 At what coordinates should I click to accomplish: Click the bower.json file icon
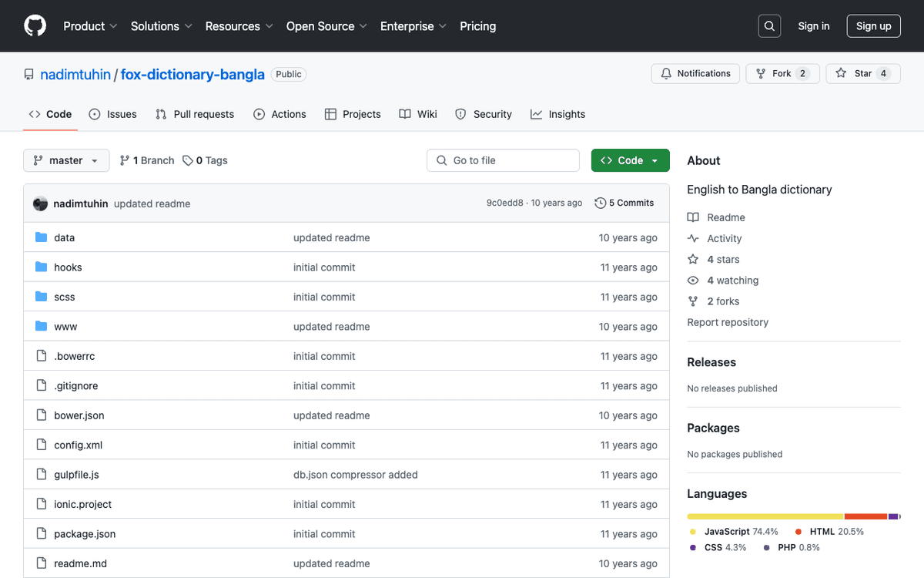point(42,415)
